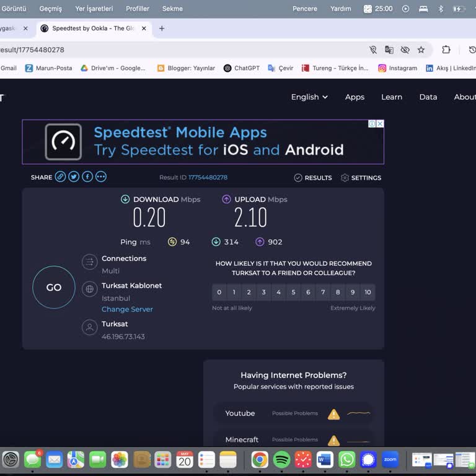
Task: Click the Change Server link
Action: coord(127,309)
